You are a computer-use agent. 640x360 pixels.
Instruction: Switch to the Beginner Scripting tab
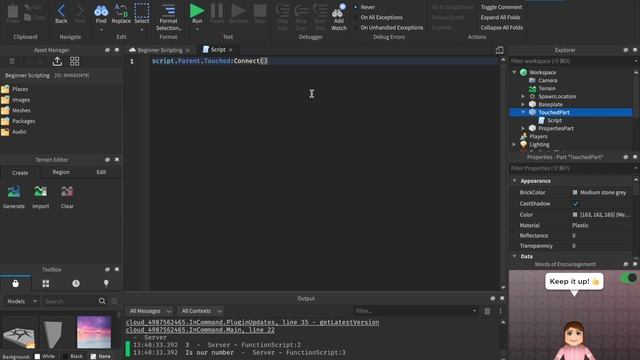coord(160,50)
